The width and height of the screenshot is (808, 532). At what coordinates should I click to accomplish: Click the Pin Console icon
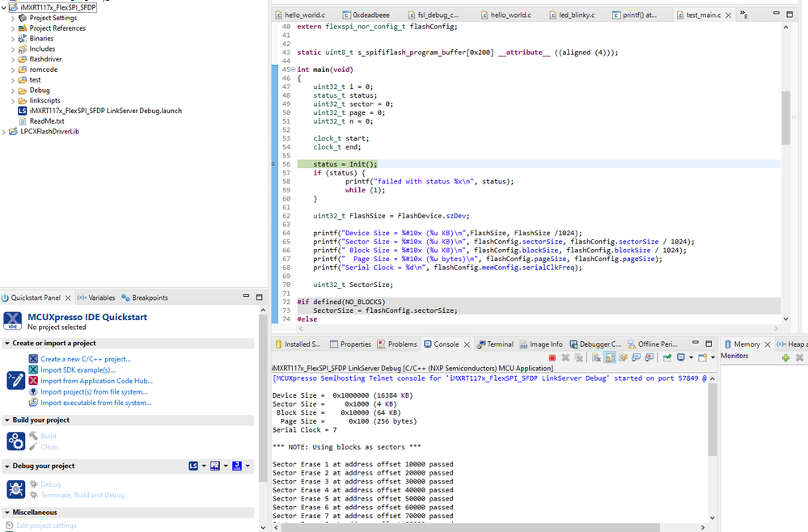[667, 357]
